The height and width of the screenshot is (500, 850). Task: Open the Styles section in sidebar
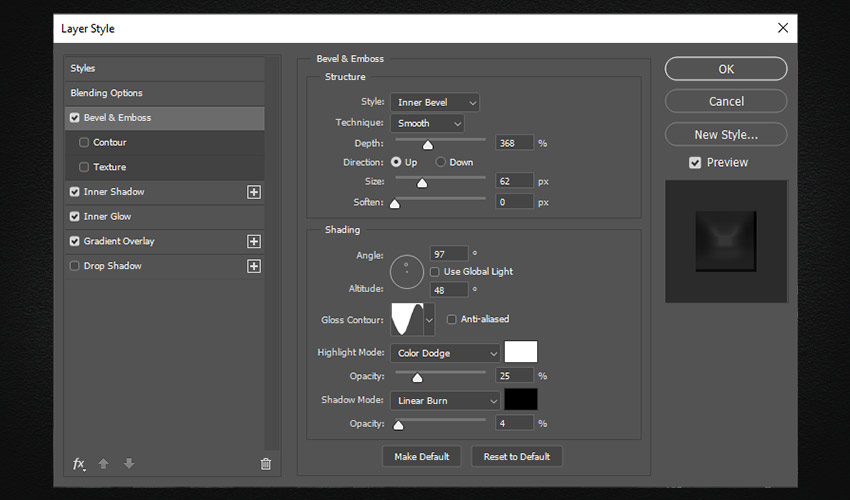click(83, 68)
